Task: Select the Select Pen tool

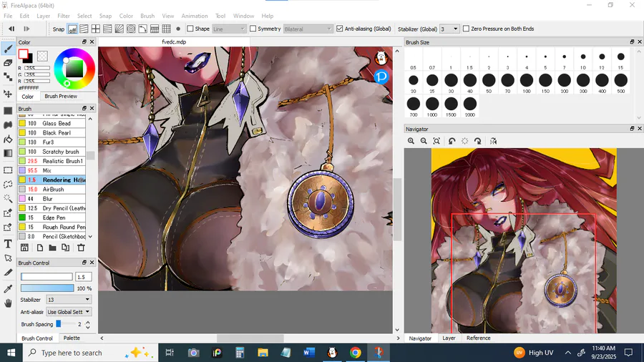Action: pyautogui.click(x=8, y=212)
